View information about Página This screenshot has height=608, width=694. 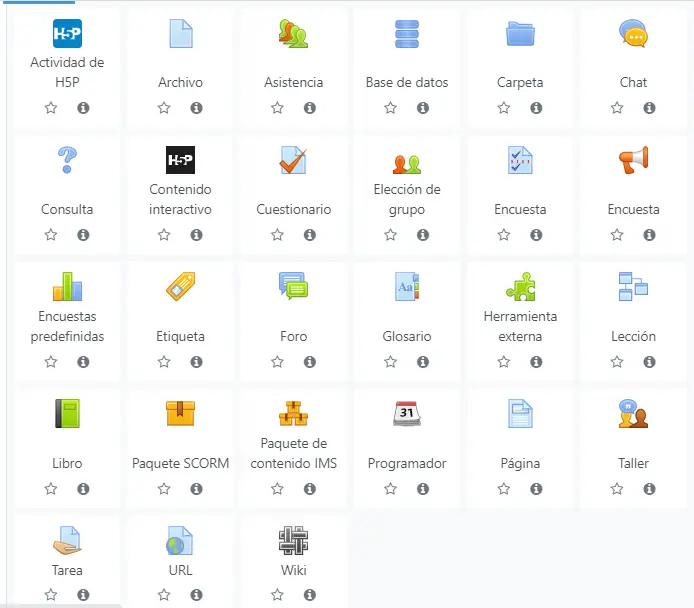click(536, 489)
